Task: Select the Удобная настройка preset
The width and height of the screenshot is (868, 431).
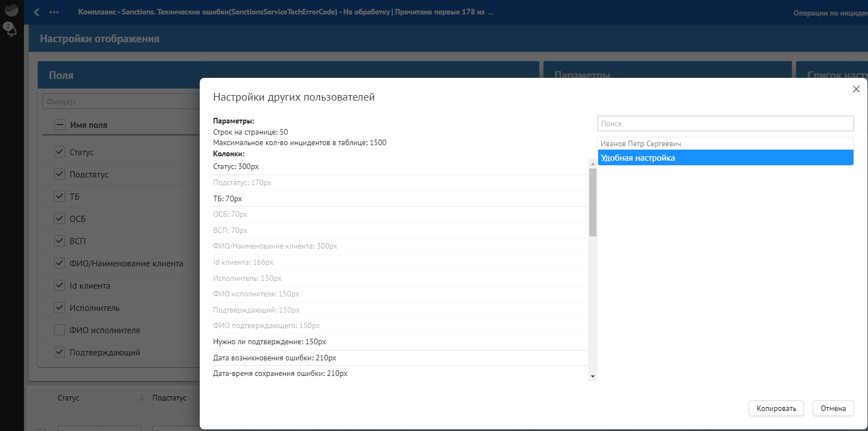Action: click(x=725, y=158)
